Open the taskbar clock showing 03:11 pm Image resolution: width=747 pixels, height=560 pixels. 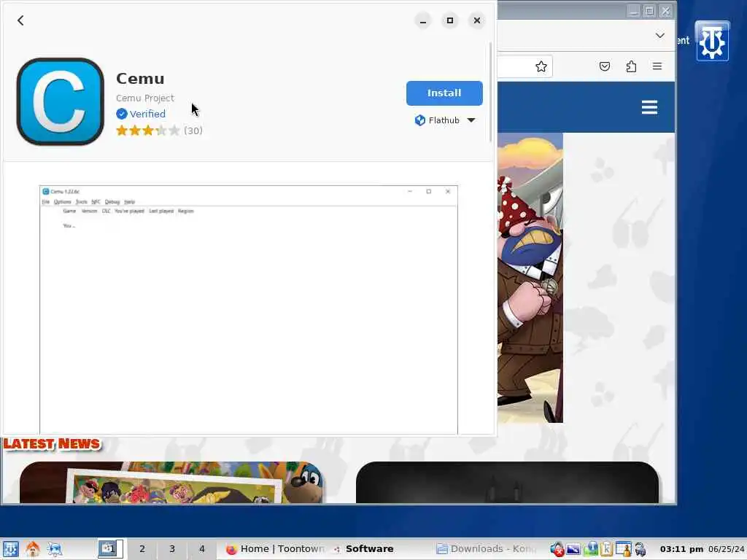click(681, 549)
